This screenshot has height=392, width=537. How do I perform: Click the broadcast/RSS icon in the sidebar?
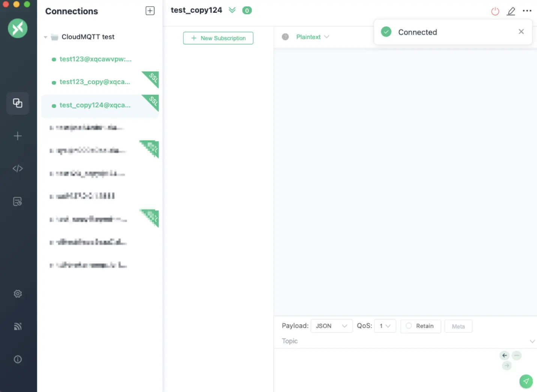pos(18,326)
